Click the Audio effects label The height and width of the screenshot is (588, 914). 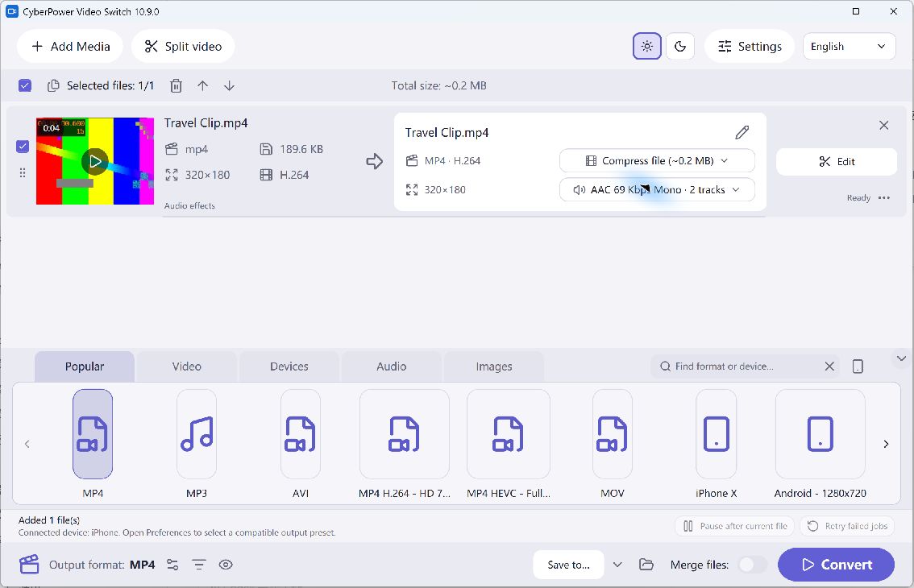[x=189, y=205]
